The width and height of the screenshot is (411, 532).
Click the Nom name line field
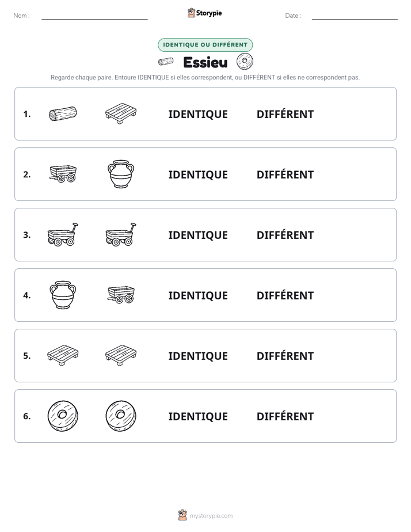94,16
